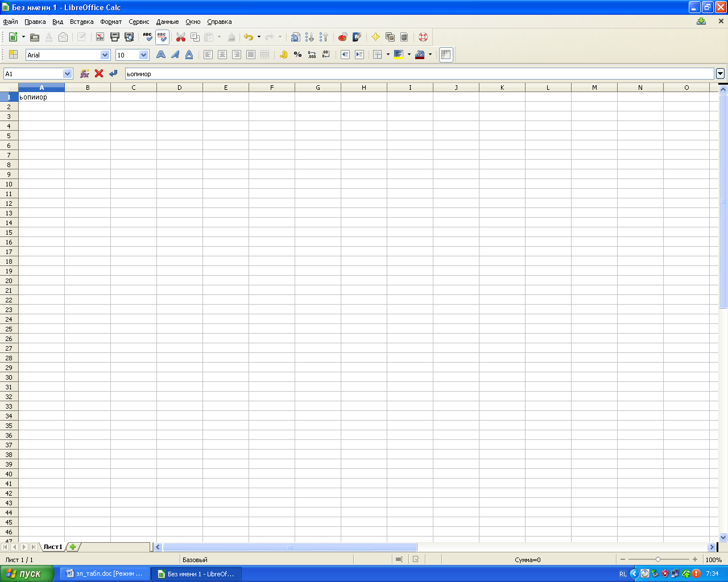
Task: Open the Вставка menu
Action: [x=81, y=22]
